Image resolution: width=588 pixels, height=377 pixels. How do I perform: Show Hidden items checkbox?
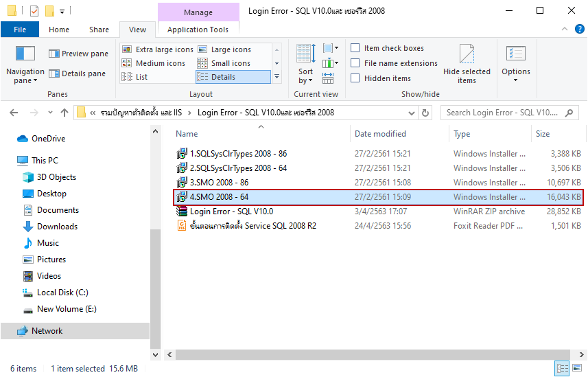pos(355,78)
